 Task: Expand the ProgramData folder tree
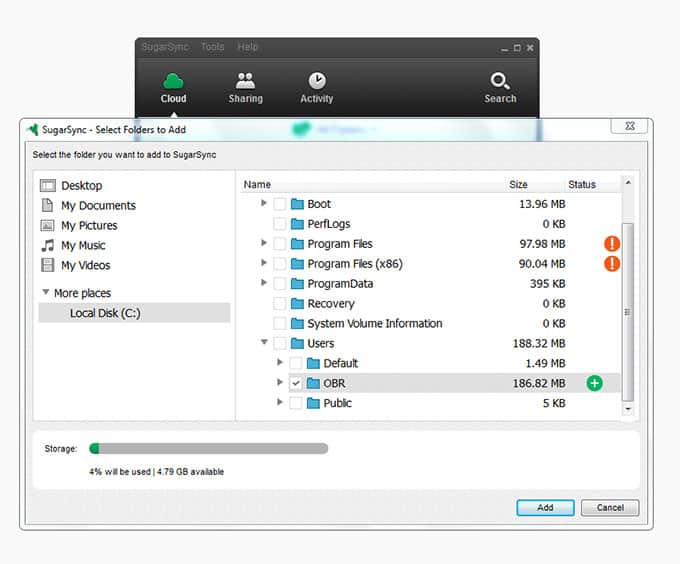click(264, 283)
